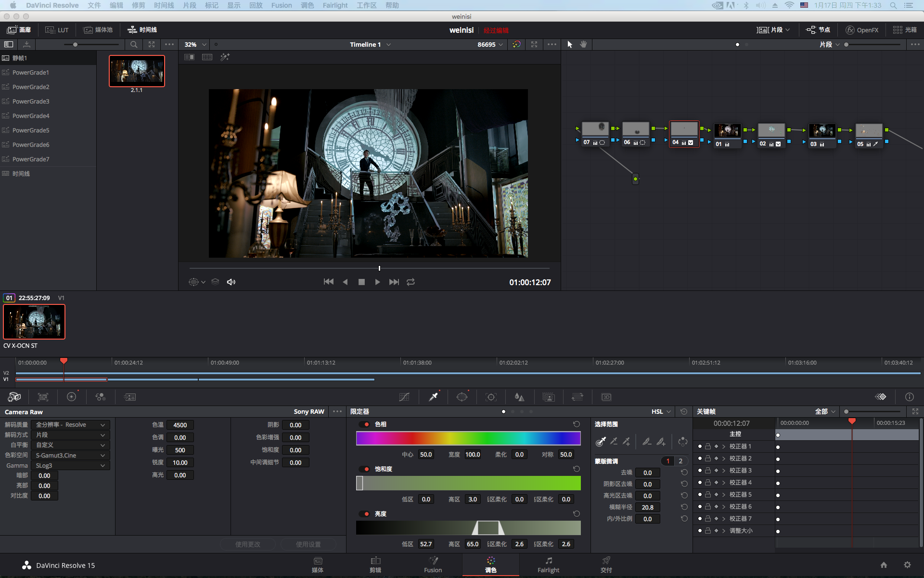
Task: Click the hue spectrum bar in qualifier
Action: tap(468, 438)
